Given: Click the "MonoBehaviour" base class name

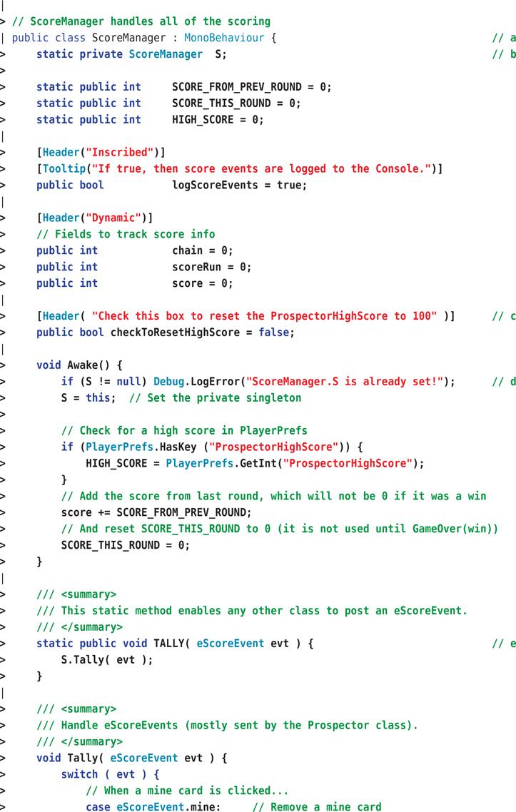Looking at the screenshot, I should click(224, 38).
